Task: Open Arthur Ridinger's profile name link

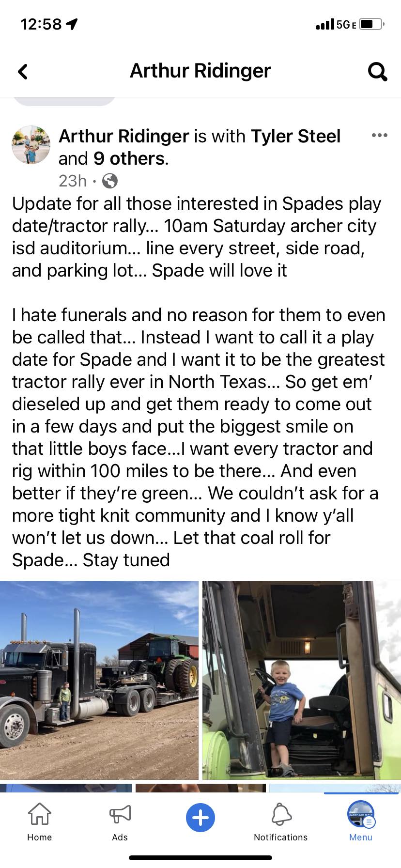Action: pos(123,136)
